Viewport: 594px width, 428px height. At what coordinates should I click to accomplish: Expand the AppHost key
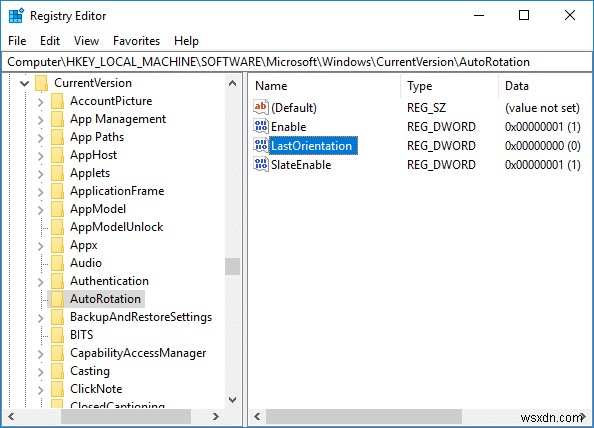pos(41,156)
